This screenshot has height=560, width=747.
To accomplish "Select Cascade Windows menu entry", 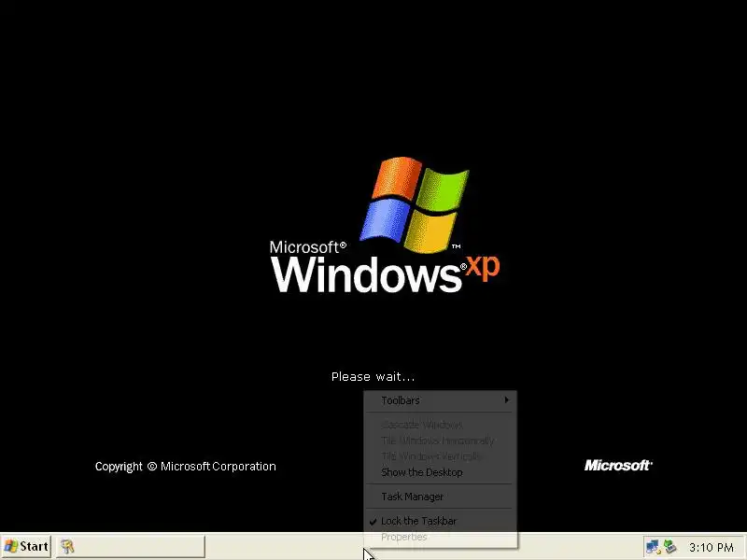I will click(440, 425).
